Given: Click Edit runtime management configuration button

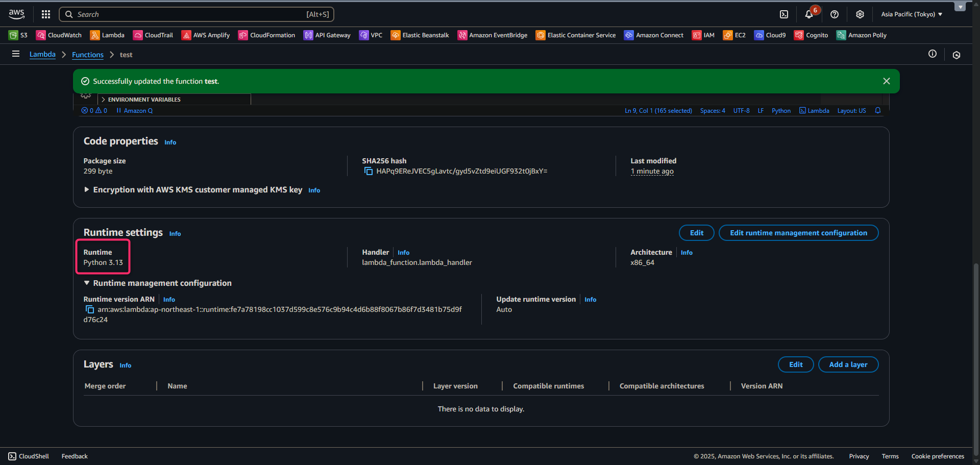Looking at the screenshot, I should (798, 233).
